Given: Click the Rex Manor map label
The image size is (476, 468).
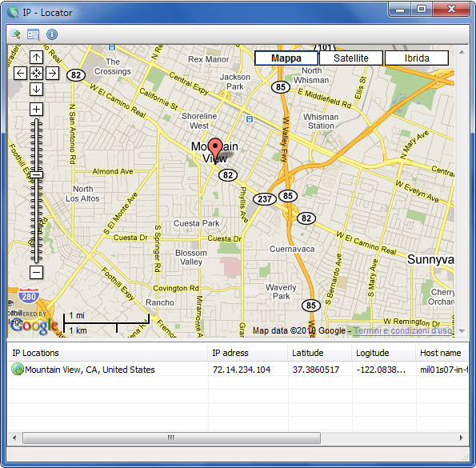Looking at the screenshot, I should (209, 59).
